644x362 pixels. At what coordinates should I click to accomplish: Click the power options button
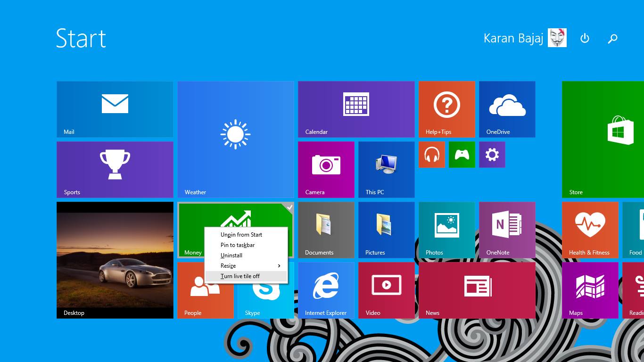pyautogui.click(x=585, y=38)
